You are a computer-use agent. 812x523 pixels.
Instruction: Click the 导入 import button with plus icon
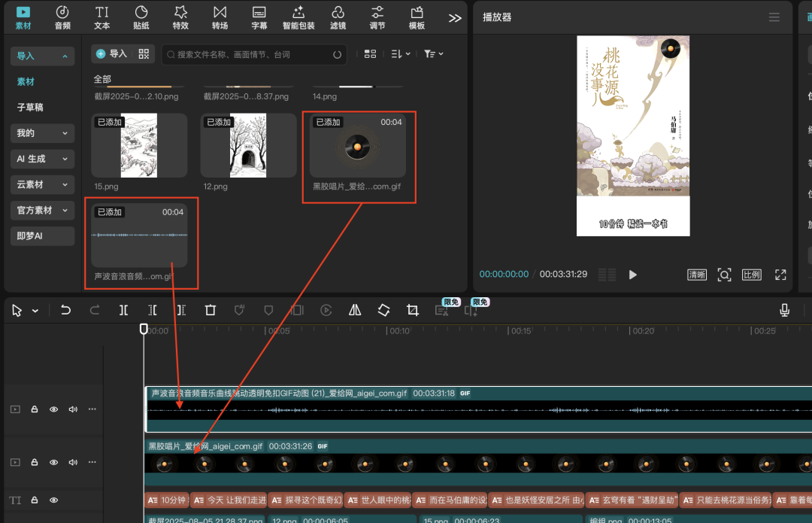111,54
